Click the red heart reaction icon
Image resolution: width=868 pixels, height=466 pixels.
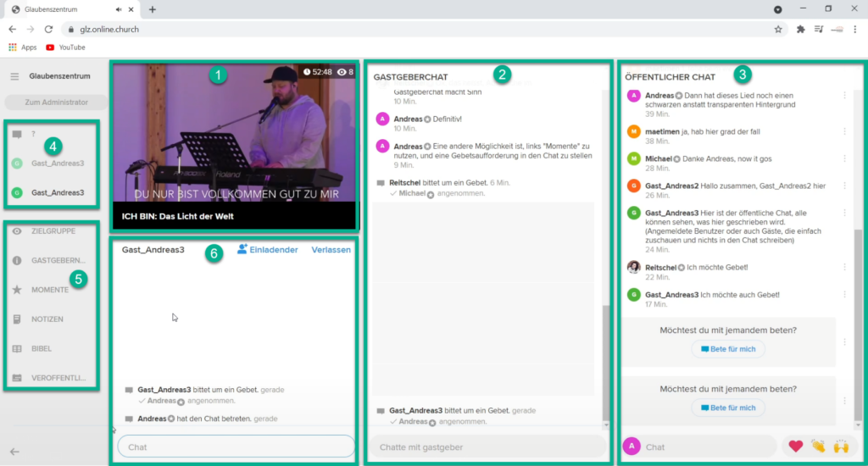click(795, 447)
